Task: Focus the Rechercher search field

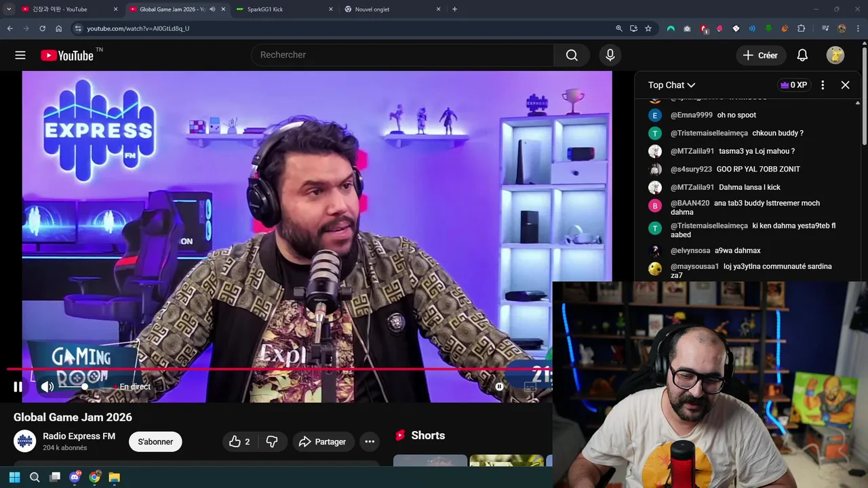Action: 402,55
